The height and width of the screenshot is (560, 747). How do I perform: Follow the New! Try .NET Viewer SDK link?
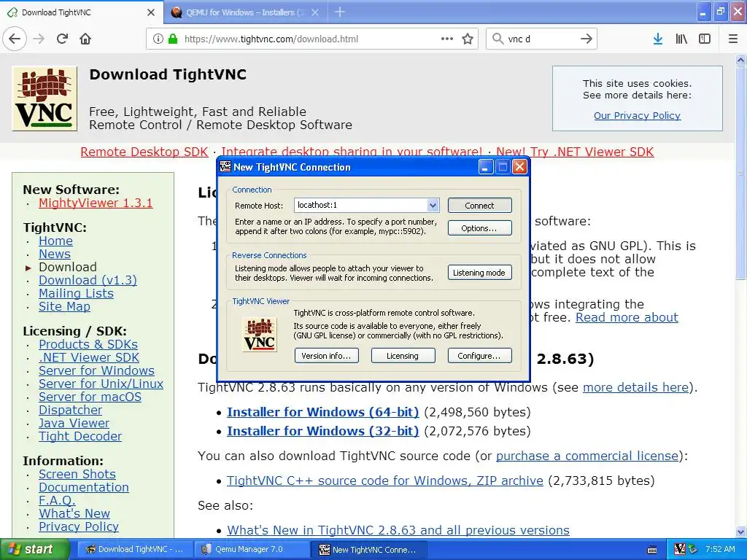(575, 152)
